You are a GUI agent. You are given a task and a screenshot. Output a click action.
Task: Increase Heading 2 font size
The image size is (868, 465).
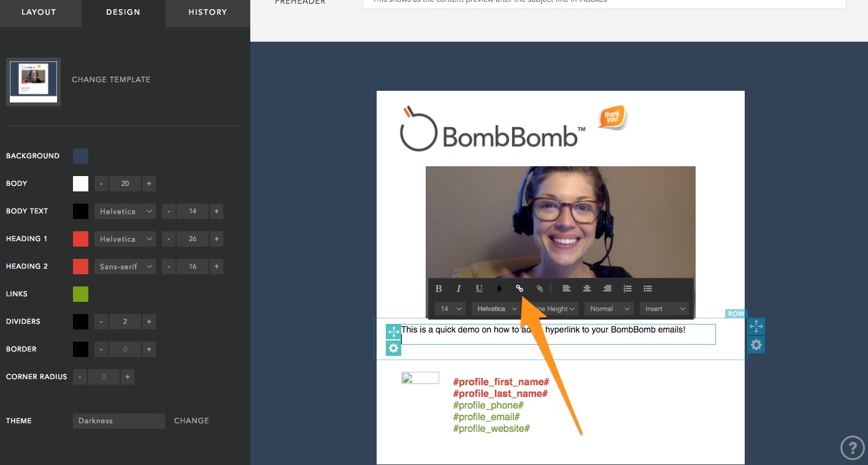point(217,266)
